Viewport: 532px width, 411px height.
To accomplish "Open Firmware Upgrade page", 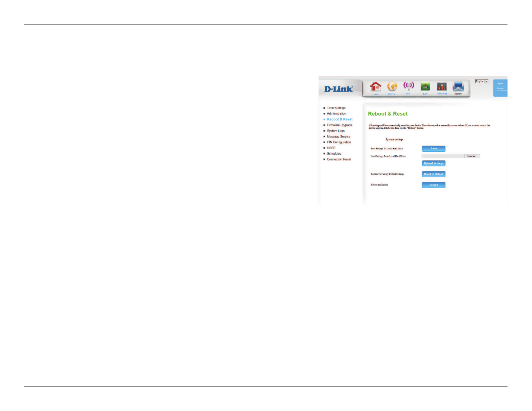I will click(x=340, y=125).
